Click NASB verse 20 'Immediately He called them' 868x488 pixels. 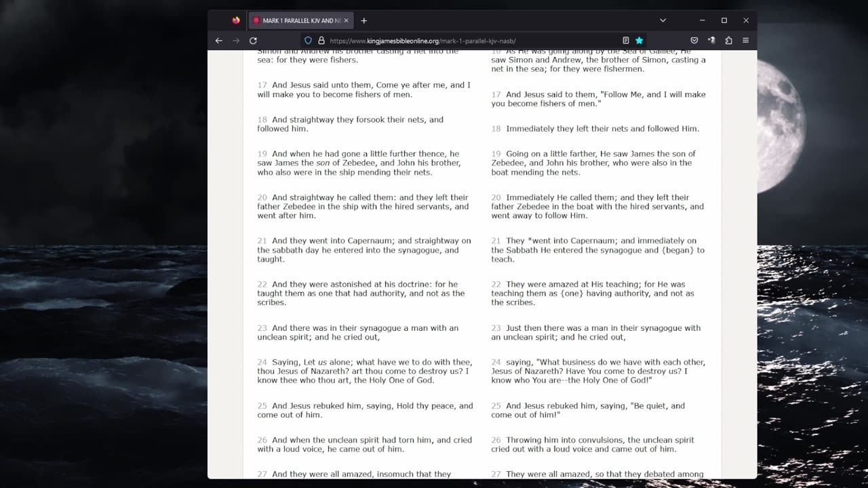pos(597,206)
